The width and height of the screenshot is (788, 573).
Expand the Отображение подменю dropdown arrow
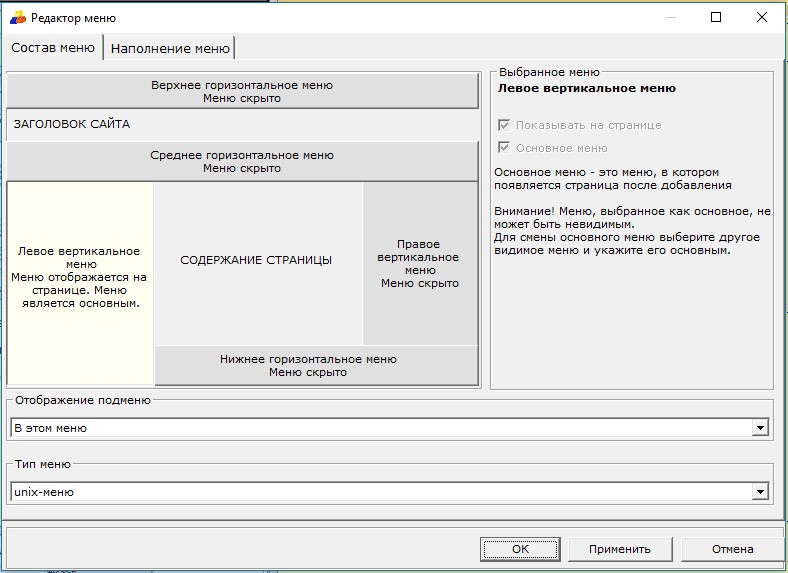[760, 428]
